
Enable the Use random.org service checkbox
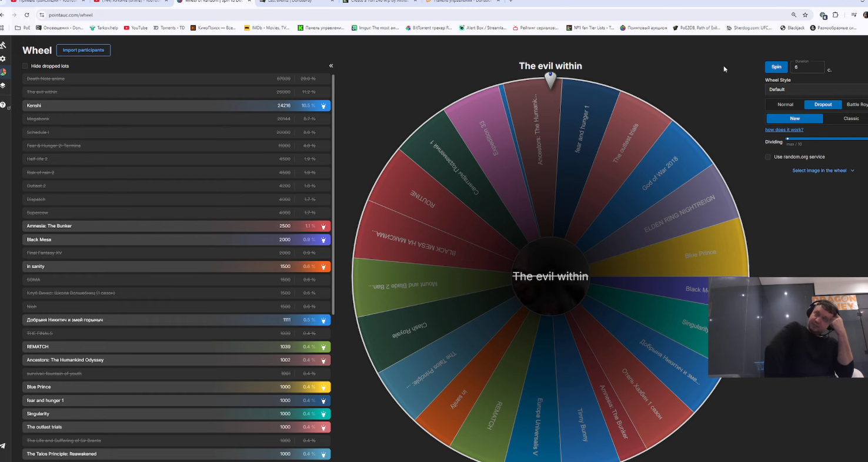click(x=768, y=157)
